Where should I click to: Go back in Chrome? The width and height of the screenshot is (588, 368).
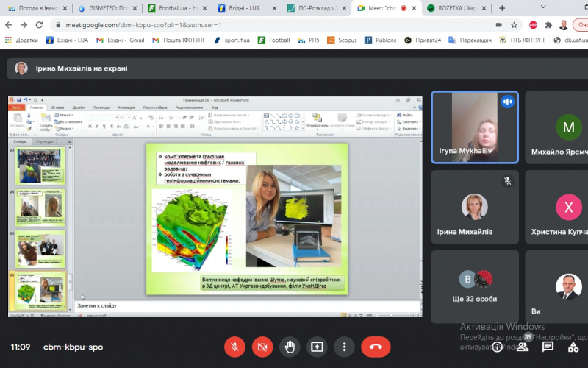click(8, 25)
